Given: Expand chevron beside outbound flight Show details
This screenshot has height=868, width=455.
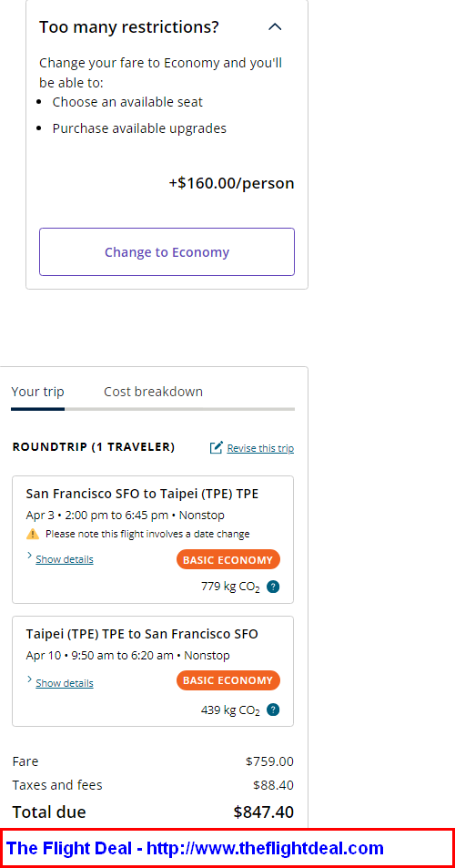Looking at the screenshot, I should pyautogui.click(x=29, y=556).
